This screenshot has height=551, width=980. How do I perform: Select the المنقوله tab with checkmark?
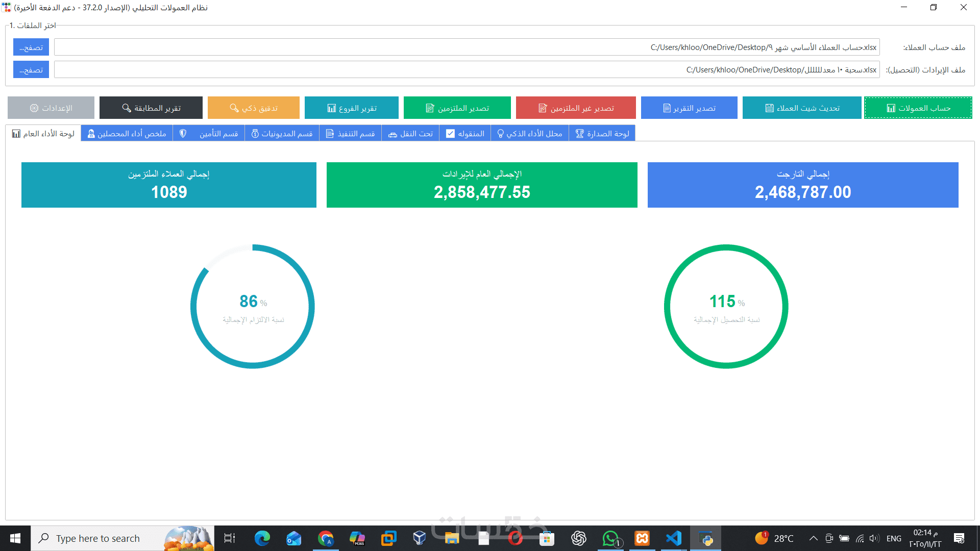(x=465, y=134)
